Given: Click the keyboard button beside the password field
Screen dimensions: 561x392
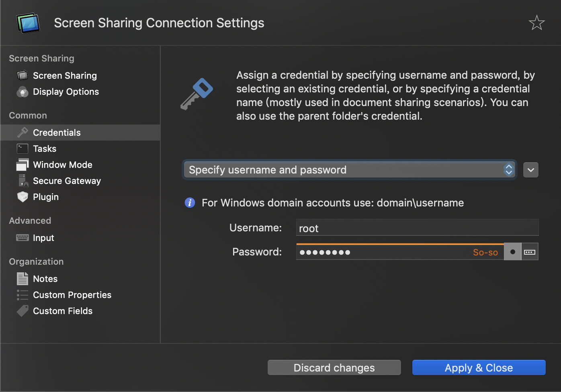Looking at the screenshot, I should point(530,251).
